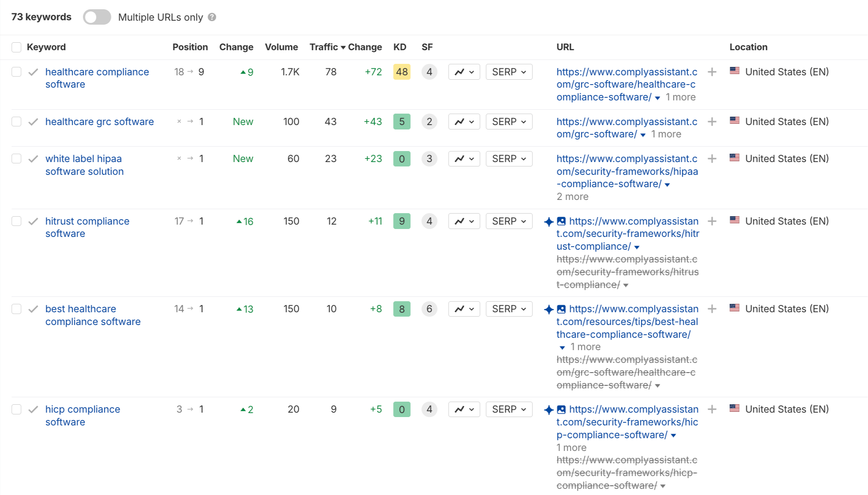Tick checkbox for hitrust compliance software row
The image size is (868, 495).
click(16, 221)
